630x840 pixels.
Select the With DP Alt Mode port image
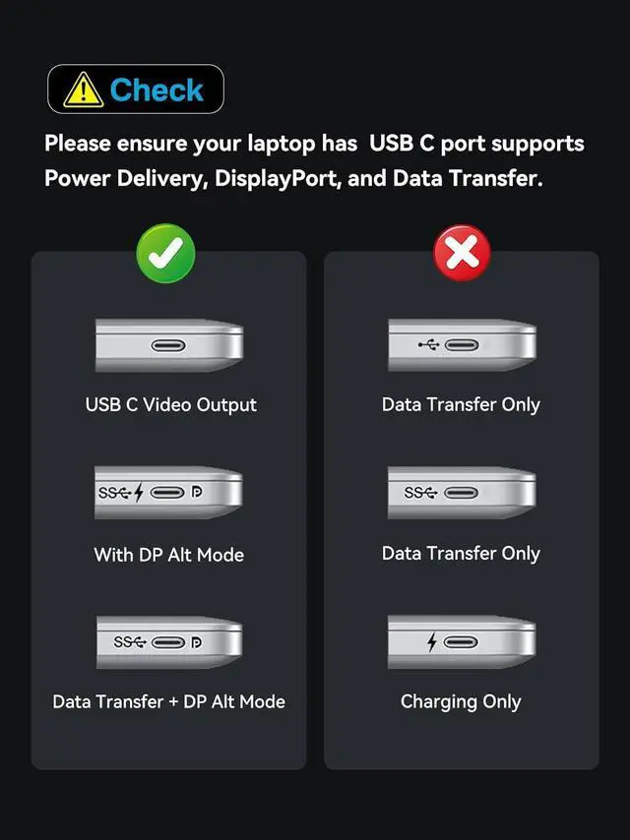click(x=168, y=493)
